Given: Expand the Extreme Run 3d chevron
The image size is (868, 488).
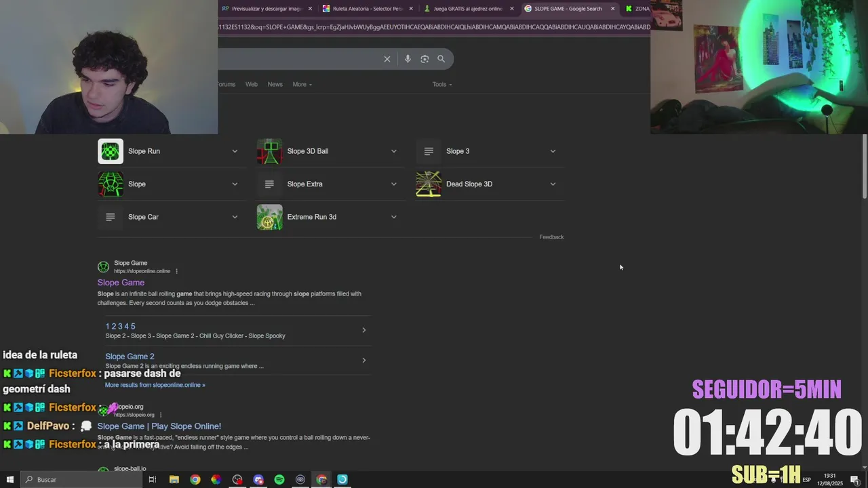Looking at the screenshot, I should click(394, 217).
